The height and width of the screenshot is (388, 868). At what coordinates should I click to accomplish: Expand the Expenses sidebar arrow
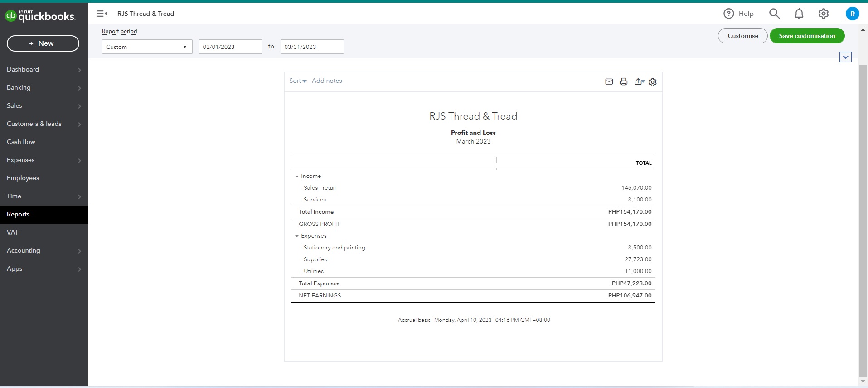[x=79, y=160]
